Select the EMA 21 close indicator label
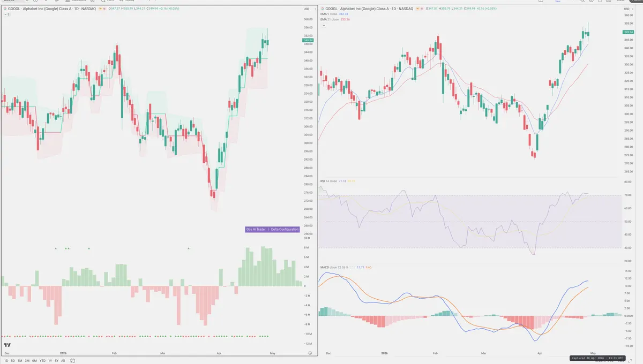 click(x=330, y=19)
